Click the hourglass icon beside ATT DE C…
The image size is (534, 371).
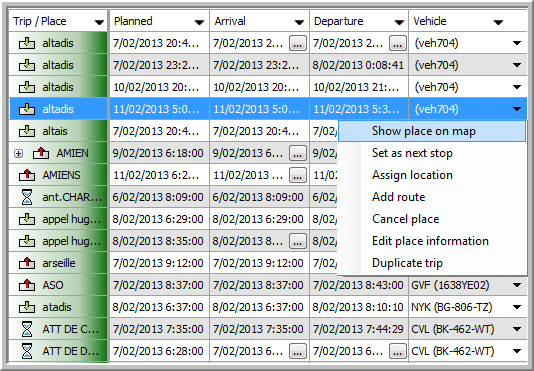click(x=27, y=329)
